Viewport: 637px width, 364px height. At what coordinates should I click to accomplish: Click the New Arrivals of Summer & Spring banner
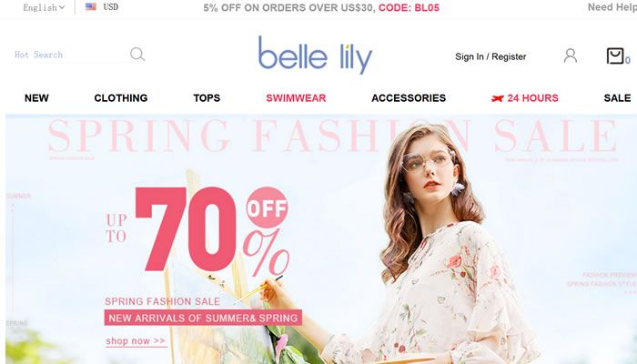(203, 318)
